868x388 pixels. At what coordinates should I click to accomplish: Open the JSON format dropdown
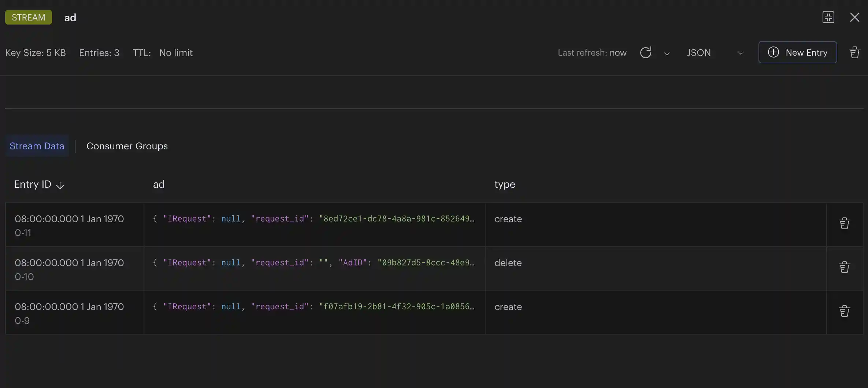pos(715,53)
